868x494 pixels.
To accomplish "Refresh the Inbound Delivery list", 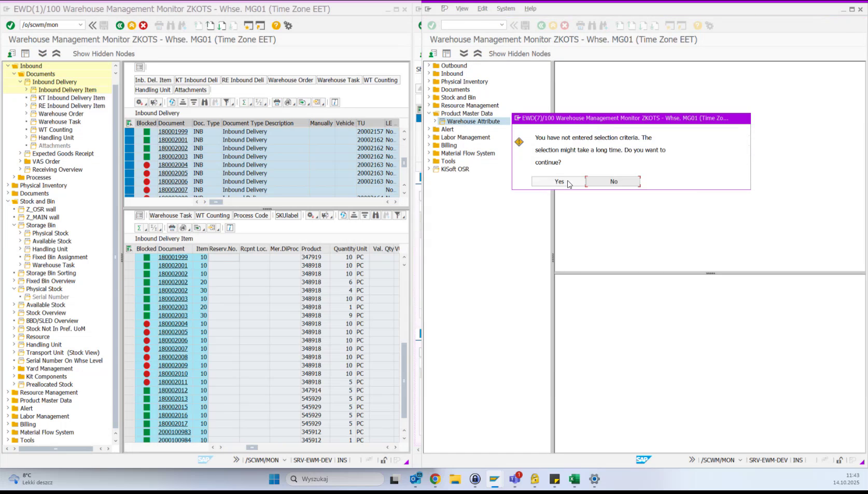I will click(x=172, y=102).
